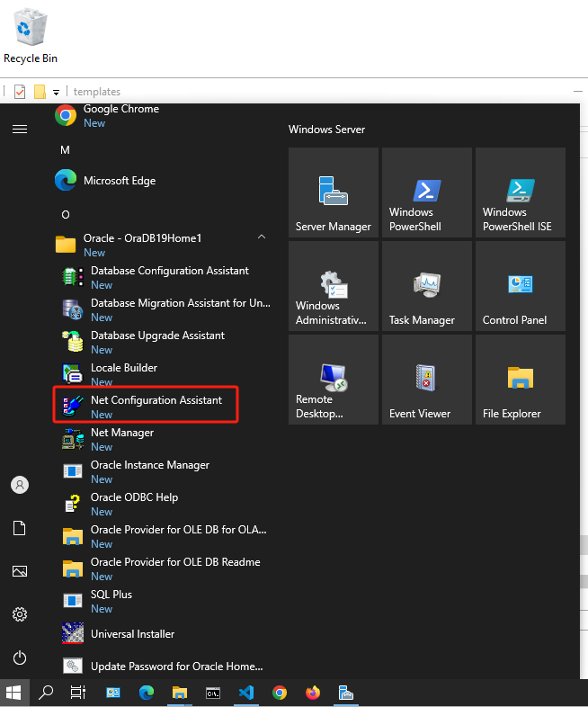588x707 pixels.
Task: Jump to letter O section header
Action: coord(66,215)
